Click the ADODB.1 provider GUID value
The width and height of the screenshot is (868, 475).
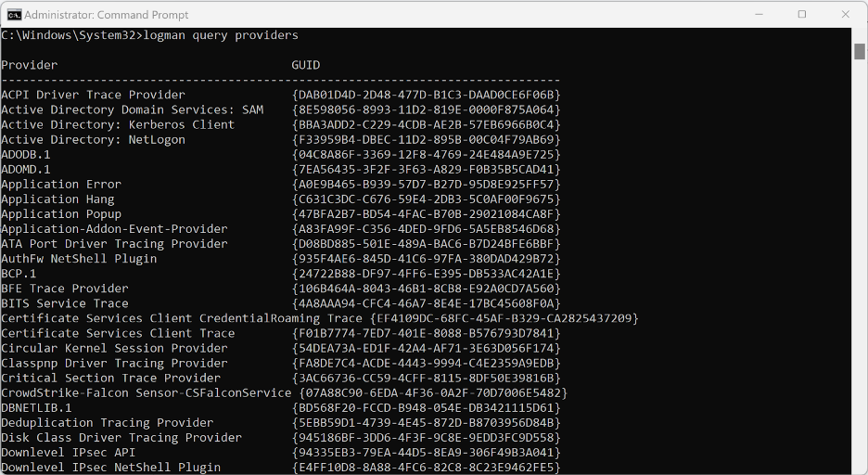coord(427,154)
